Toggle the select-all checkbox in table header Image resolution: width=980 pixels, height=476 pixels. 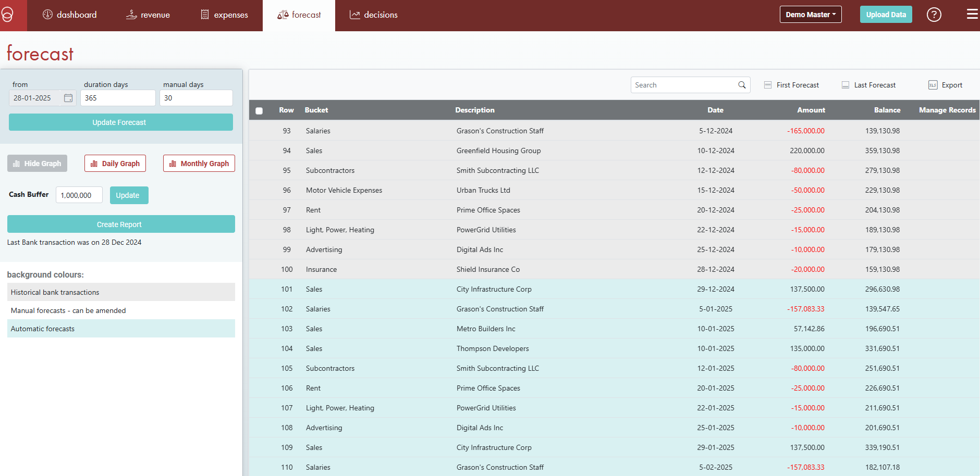click(259, 110)
